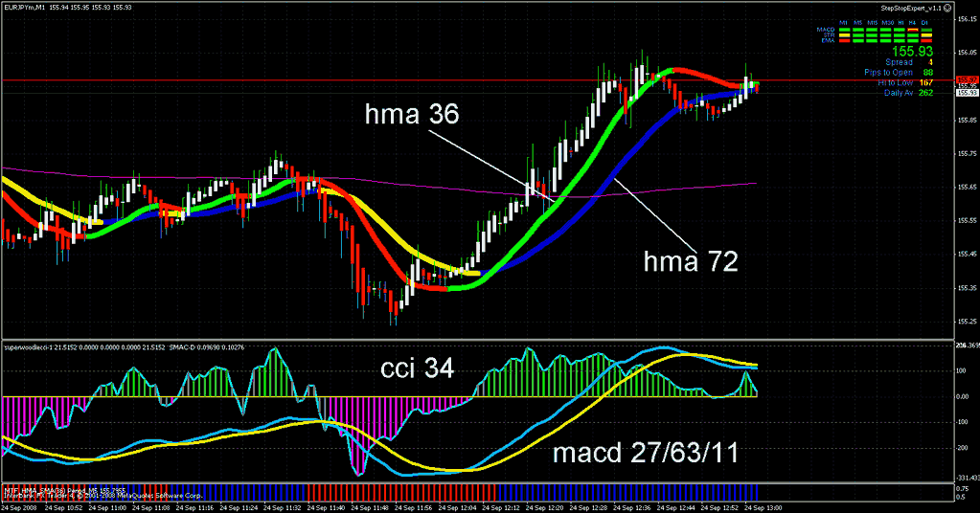
Task: Select the StepStopExpert_v1.1 label
Action: click(911, 8)
